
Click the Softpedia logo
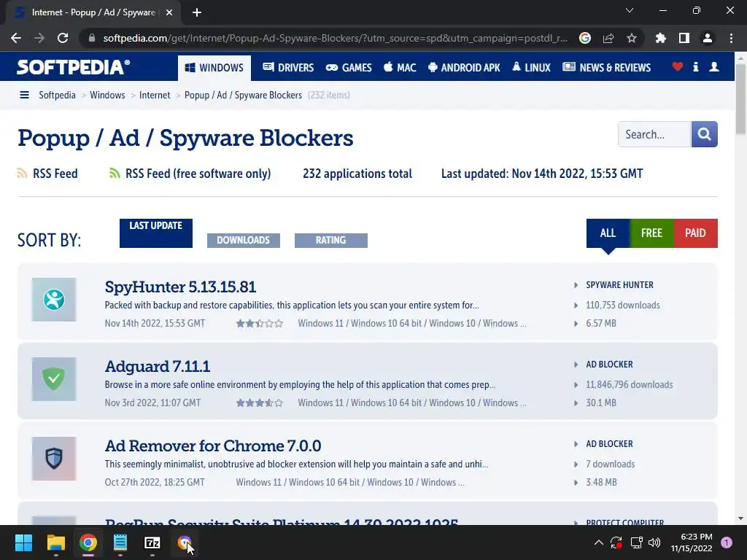(74, 67)
